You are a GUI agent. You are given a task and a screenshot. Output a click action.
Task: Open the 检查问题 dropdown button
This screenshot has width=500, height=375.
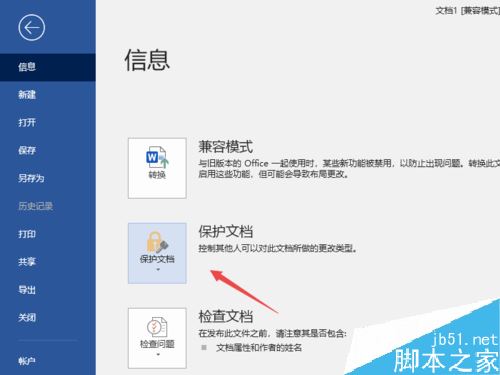(157, 338)
